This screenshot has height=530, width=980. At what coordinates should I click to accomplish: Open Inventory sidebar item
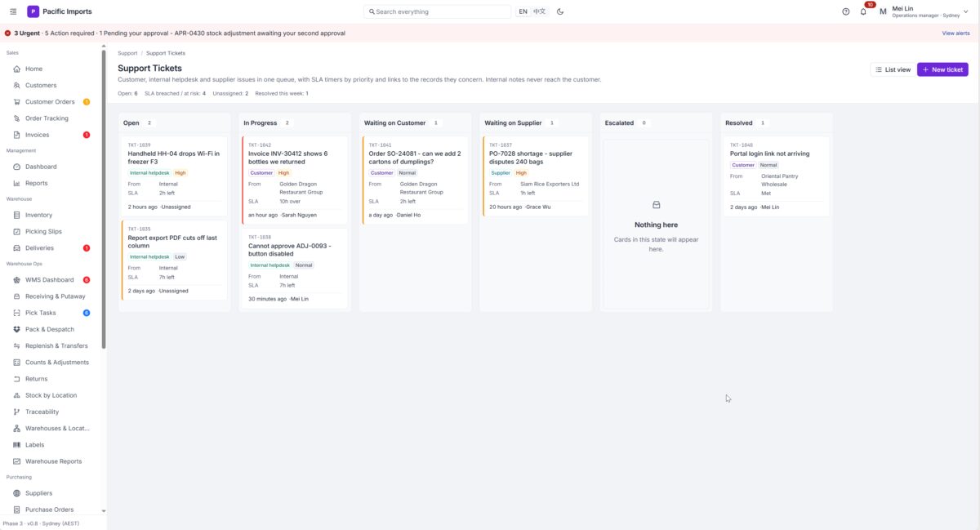coord(52,215)
